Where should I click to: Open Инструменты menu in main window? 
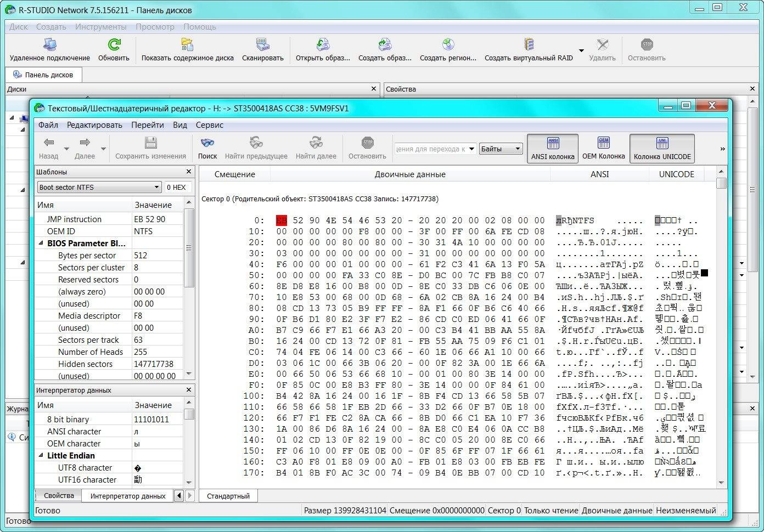100,26
